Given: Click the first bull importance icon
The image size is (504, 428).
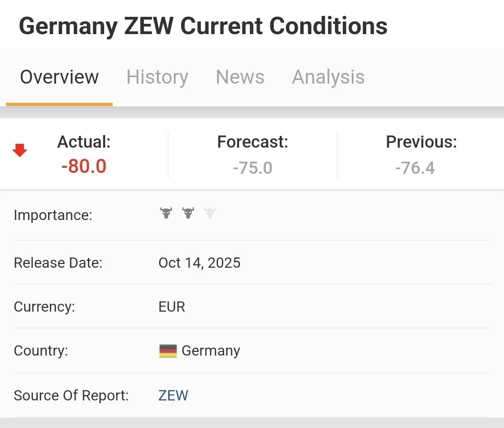Looking at the screenshot, I should coord(166,214).
